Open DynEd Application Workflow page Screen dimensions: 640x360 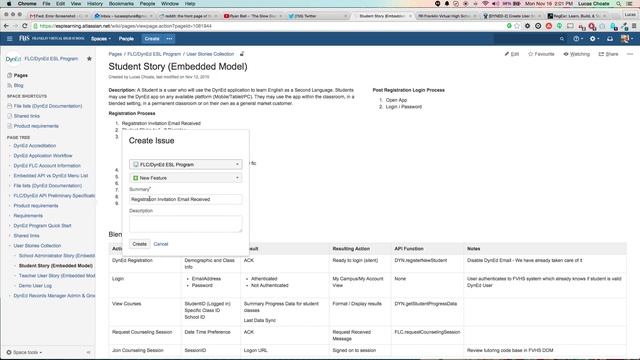coord(43,156)
